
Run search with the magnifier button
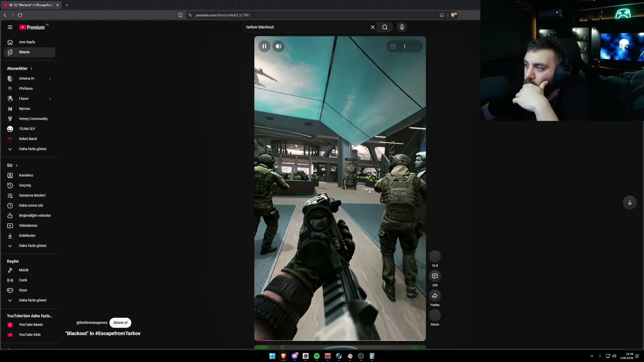pos(385,27)
